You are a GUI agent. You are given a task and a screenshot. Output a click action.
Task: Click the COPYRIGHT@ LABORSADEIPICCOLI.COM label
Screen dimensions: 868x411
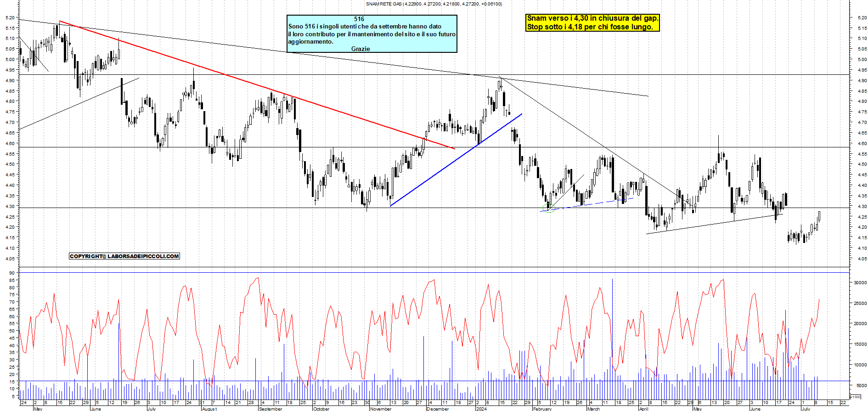tap(124, 256)
